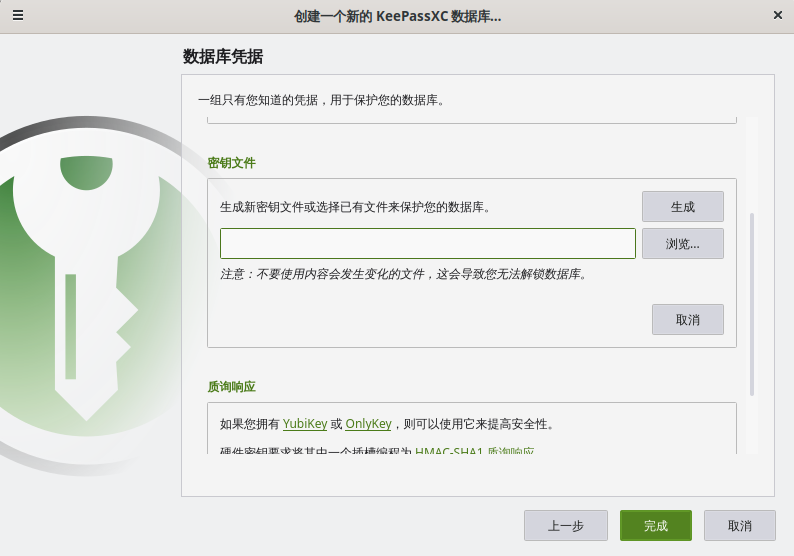Click the 数据库凭据 page title

click(x=223, y=56)
